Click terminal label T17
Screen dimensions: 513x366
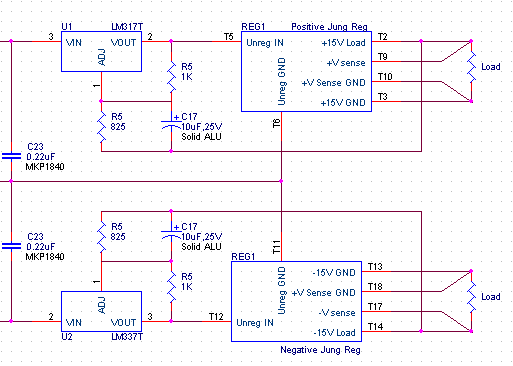point(375,307)
